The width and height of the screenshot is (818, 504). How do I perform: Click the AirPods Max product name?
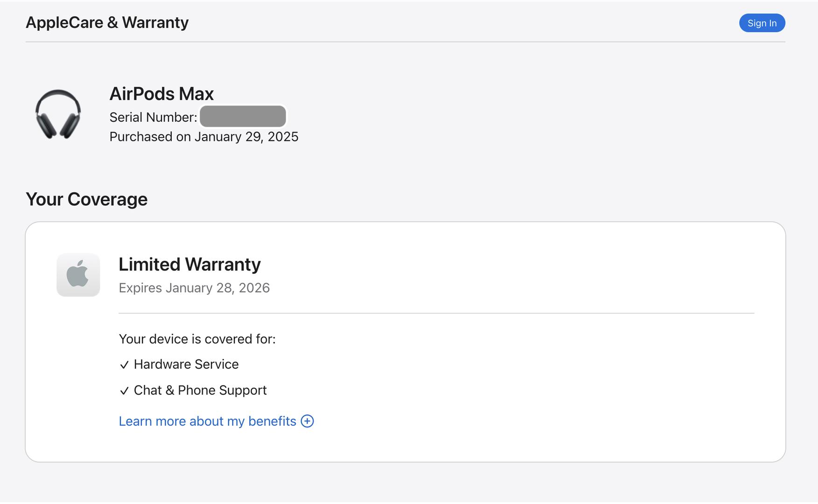[161, 94]
